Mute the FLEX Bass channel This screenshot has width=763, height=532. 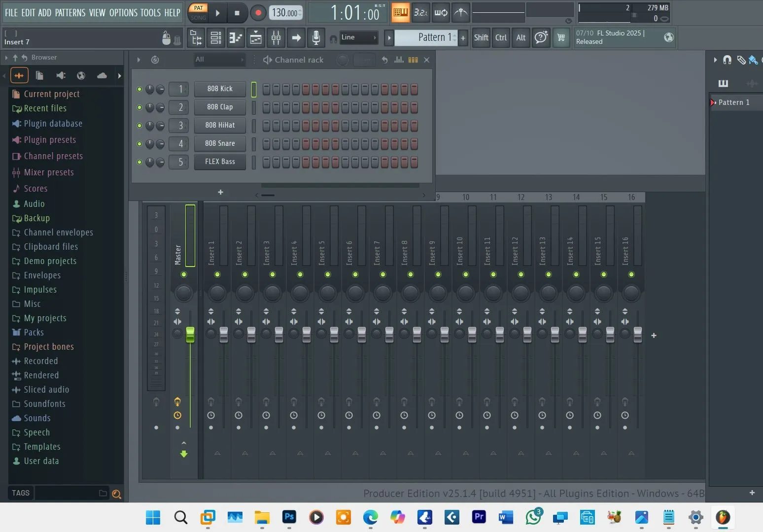coord(139,162)
